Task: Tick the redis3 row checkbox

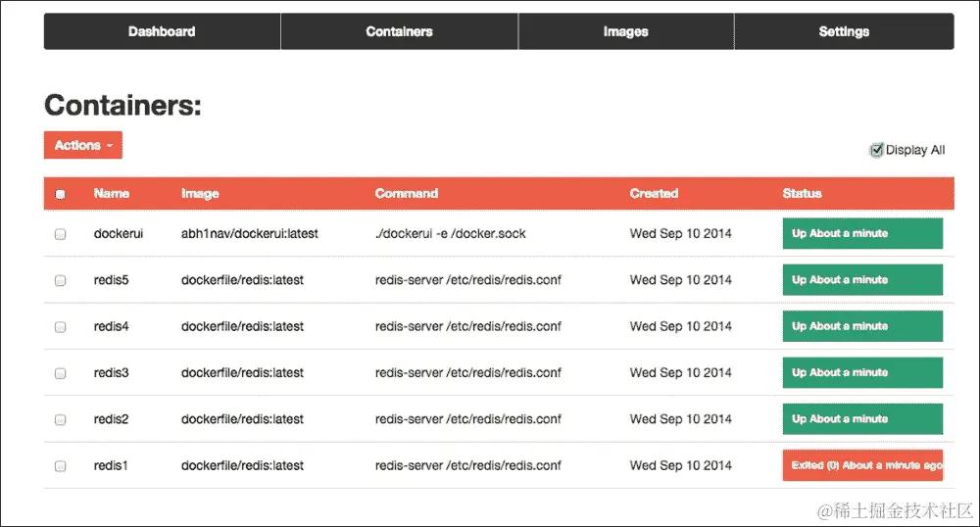Action: 60,373
